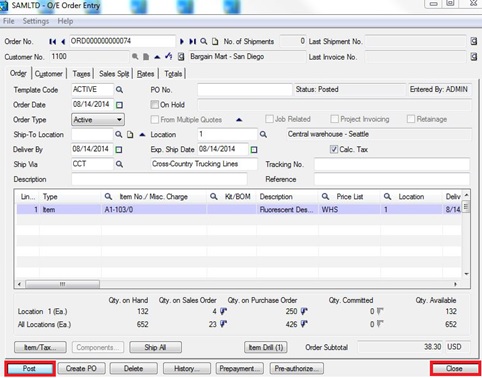Viewport: 482px width, 378px height.
Task: Click Price List column finder icon
Action: coord(325,197)
